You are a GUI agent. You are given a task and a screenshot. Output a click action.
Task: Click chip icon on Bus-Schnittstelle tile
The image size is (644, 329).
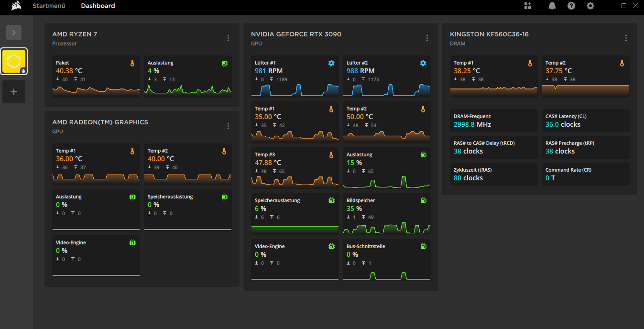pos(423,247)
